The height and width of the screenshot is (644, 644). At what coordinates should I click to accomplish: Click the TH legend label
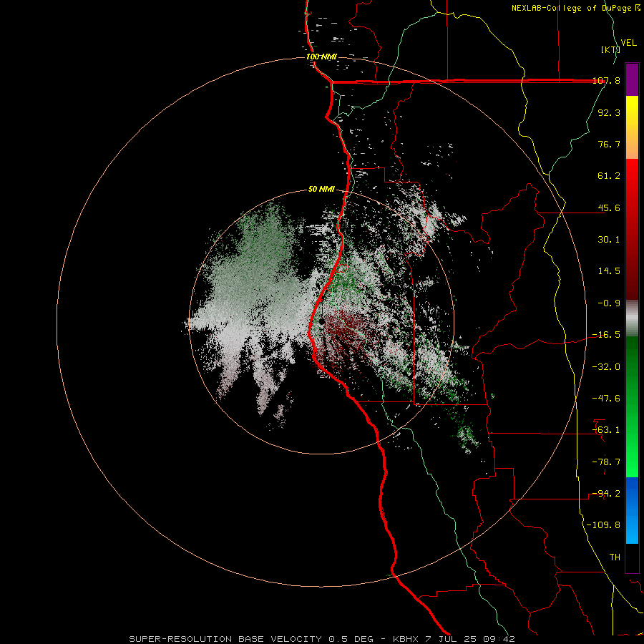point(615,557)
